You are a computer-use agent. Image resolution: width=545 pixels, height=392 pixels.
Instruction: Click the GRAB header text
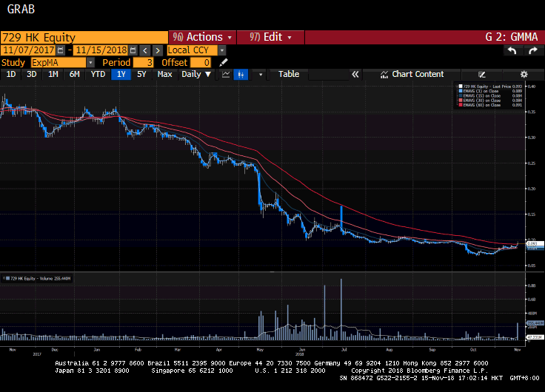point(21,9)
